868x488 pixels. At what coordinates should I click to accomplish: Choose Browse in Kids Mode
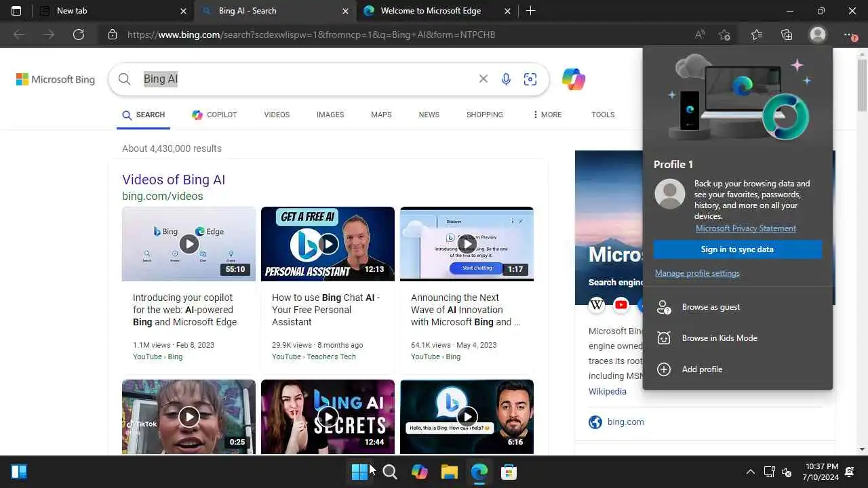click(x=738, y=338)
